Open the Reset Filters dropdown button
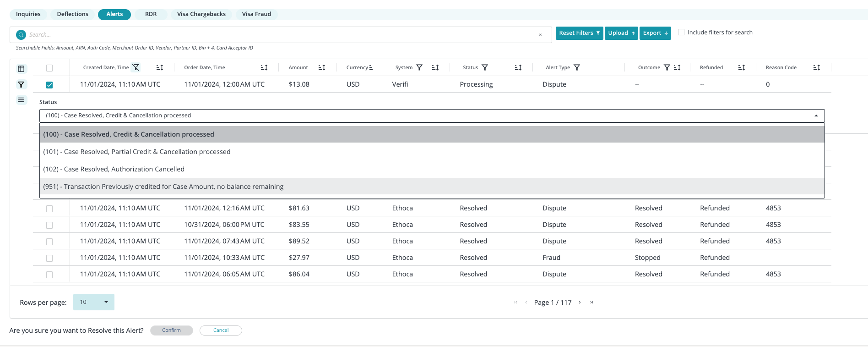Screen dimensions: 868x347 [579, 33]
